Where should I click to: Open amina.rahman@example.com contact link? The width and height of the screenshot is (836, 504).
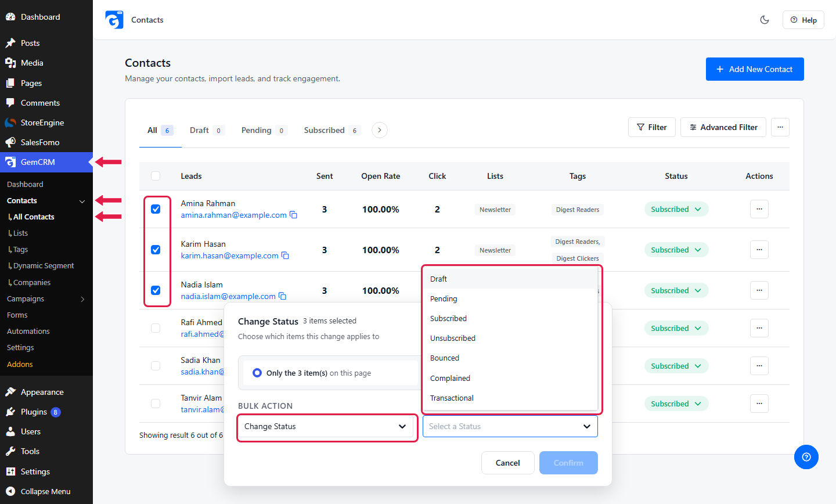coord(233,215)
